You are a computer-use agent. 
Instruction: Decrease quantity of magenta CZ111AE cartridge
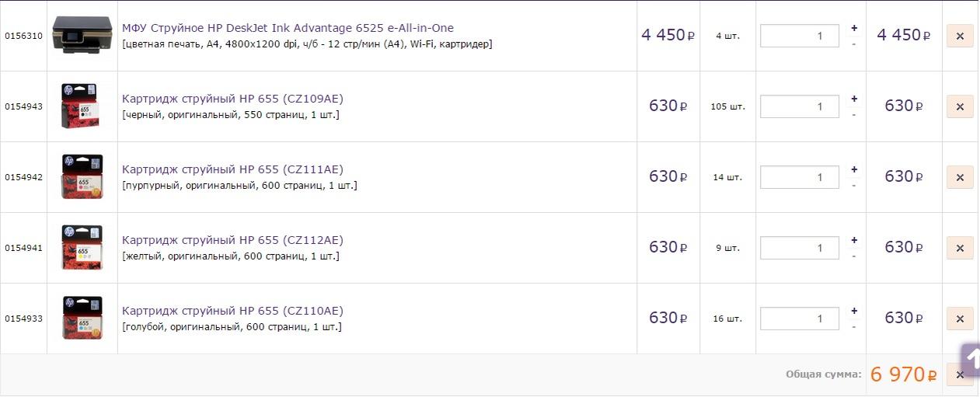854,185
